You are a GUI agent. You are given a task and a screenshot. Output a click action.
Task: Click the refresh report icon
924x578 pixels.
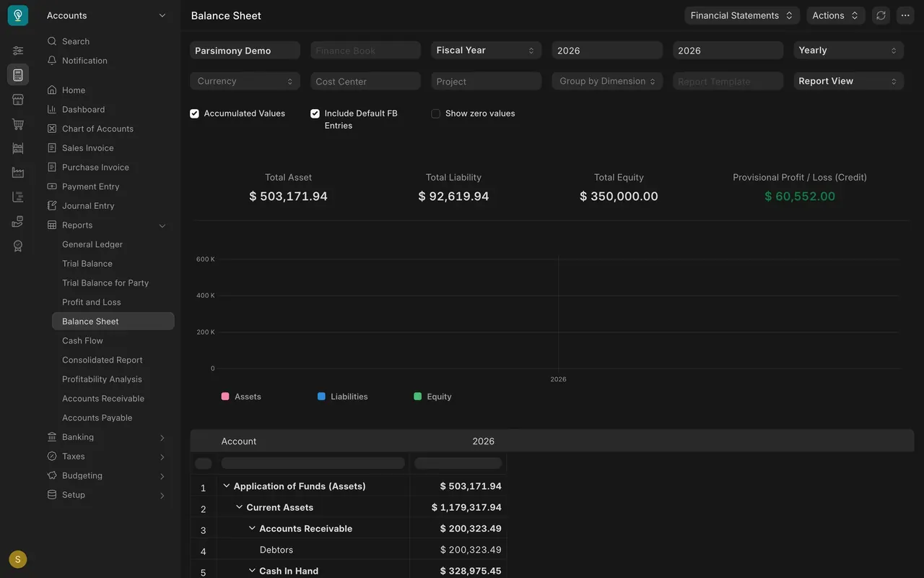point(881,15)
